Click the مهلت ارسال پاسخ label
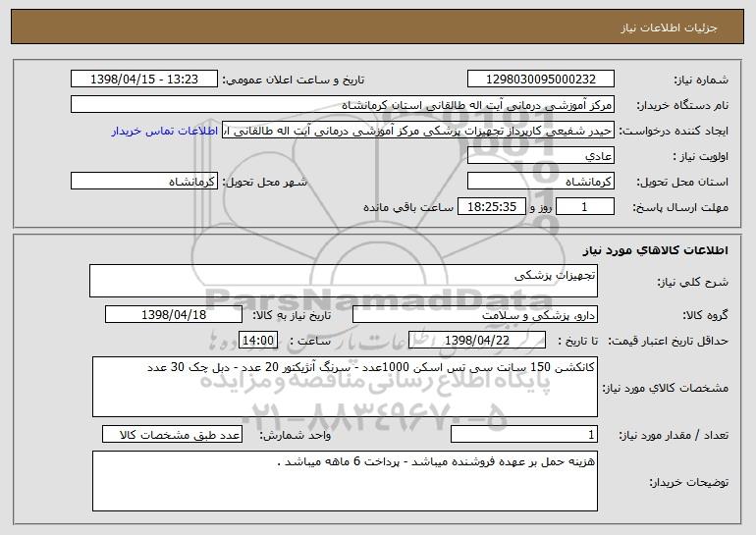Image resolution: width=756 pixels, height=535 pixels. point(680,208)
